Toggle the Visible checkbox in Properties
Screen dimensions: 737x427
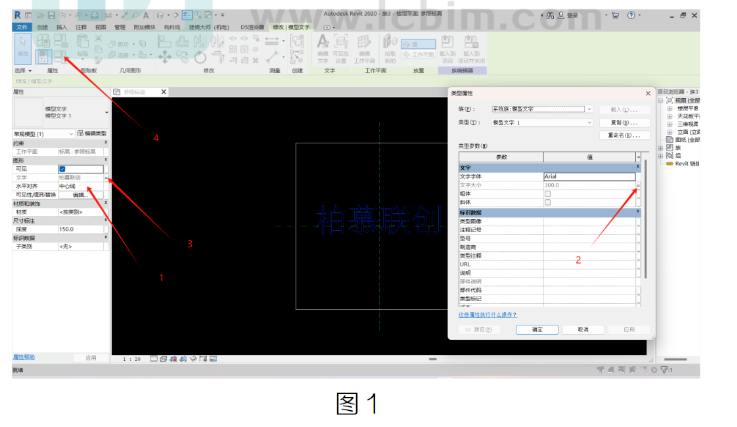pyautogui.click(x=63, y=169)
